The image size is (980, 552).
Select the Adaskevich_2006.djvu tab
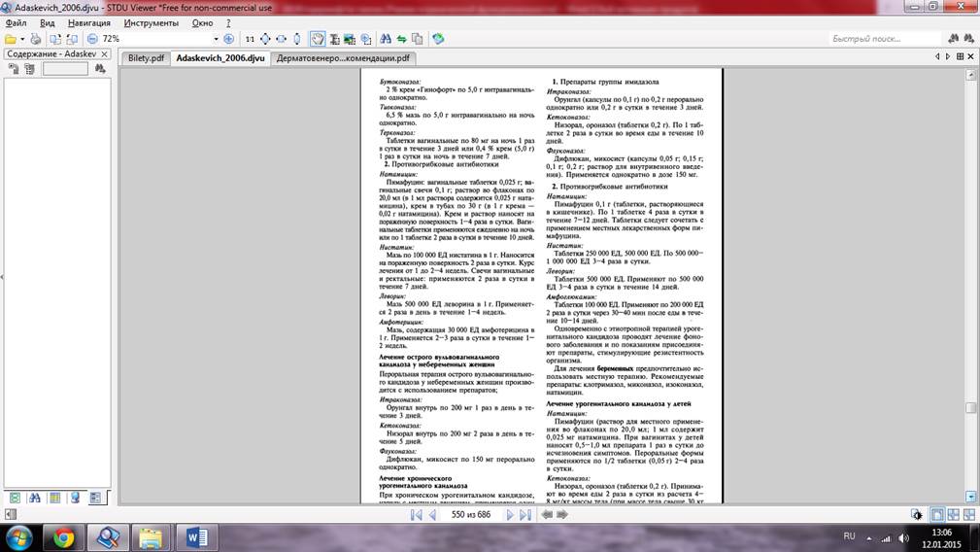click(220, 58)
